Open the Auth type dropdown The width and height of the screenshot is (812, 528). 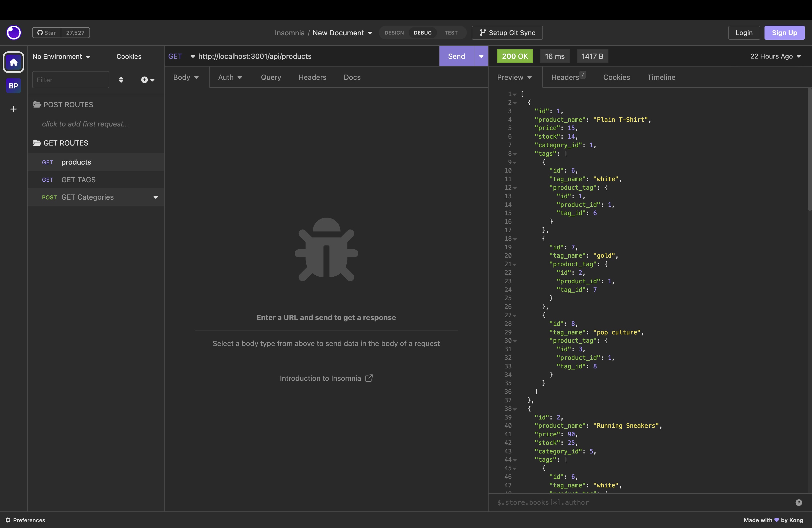coord(230,77)
